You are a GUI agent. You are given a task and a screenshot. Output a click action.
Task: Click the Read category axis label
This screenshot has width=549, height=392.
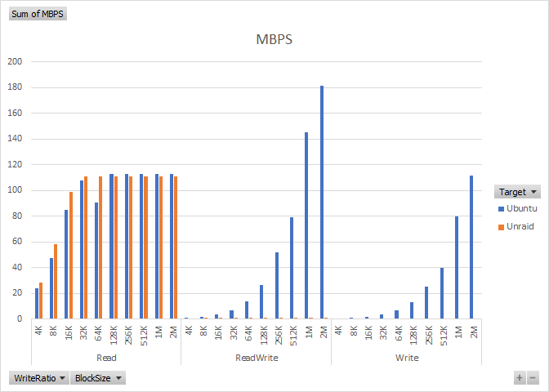pos(106,357)
